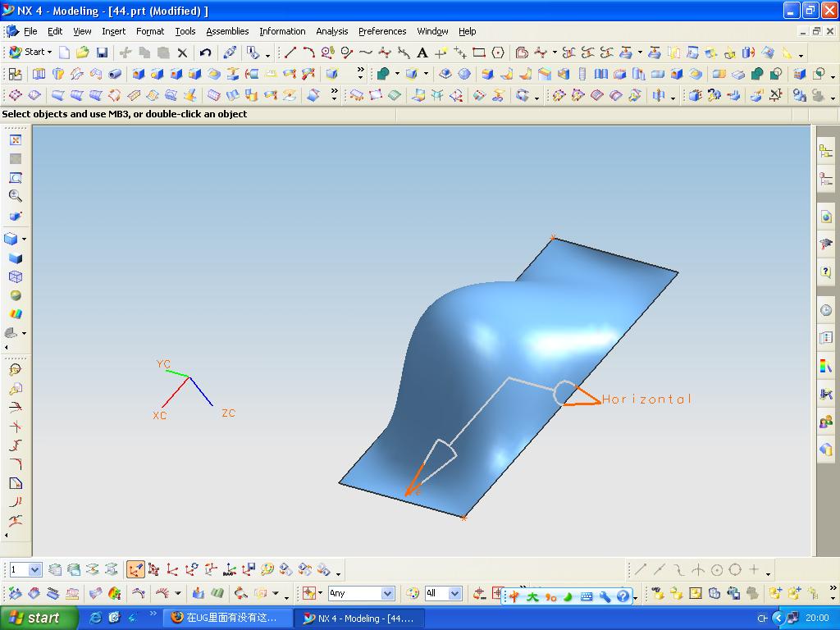
Task: Open the Format menu
Action: (150, 31)
